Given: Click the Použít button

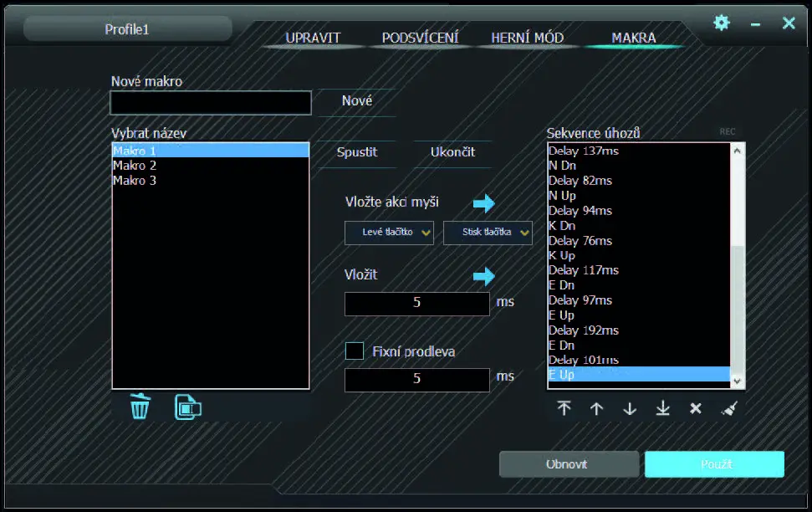Looking at the screenshot, I should coord(715,463).
